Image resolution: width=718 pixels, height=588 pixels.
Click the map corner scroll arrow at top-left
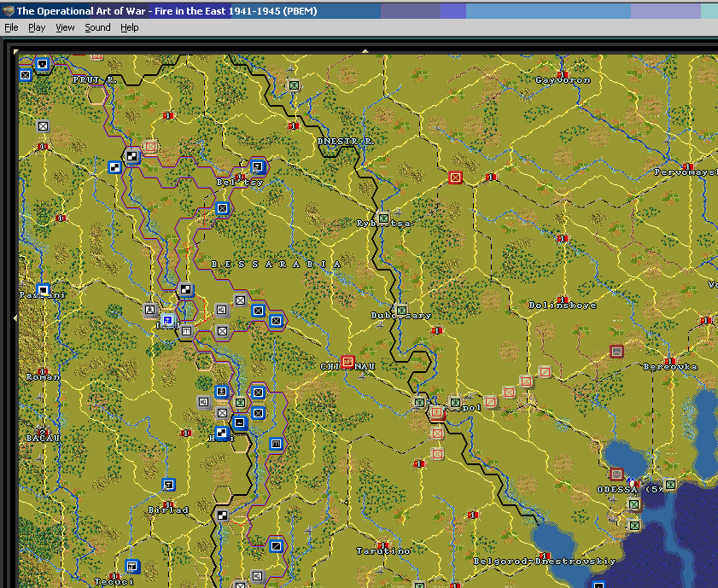pyautogui.click(x=16, y=52)
